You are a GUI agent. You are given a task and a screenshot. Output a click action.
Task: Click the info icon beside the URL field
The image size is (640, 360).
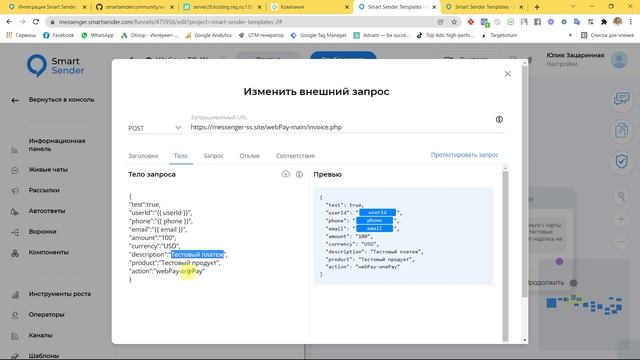tap(499, 119)
